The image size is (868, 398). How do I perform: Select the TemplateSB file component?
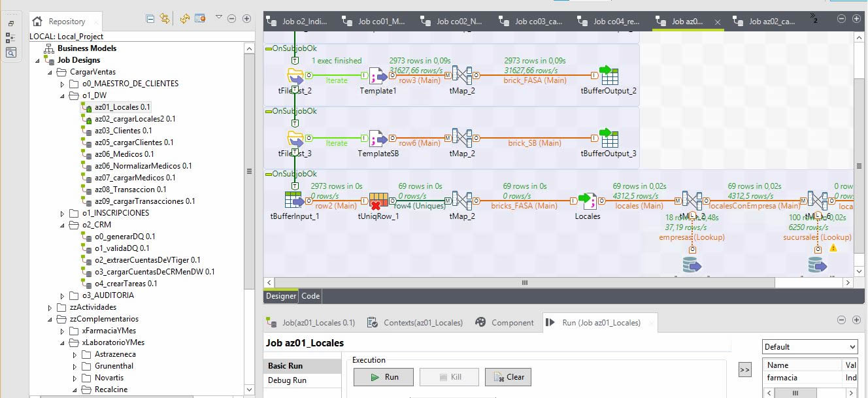[378, 139]
